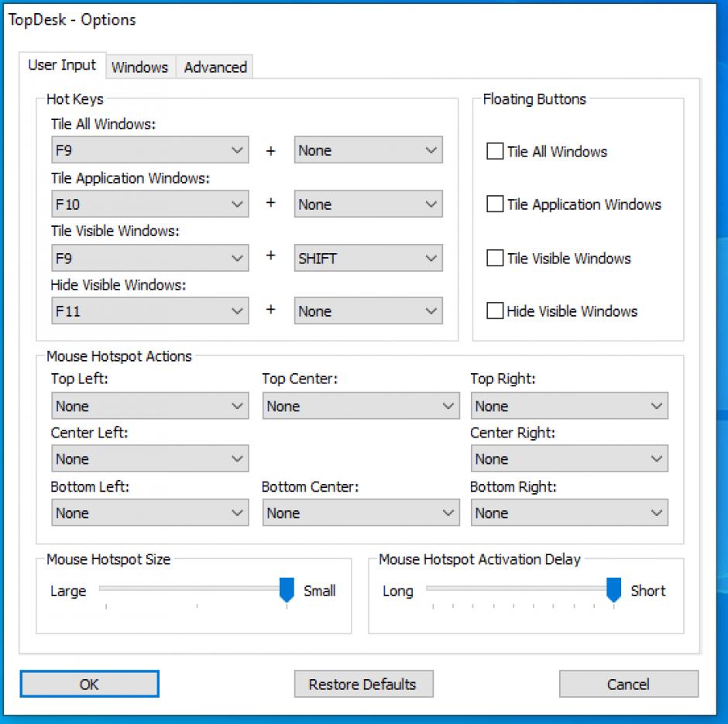The image size is (728, 724).
Task: Open Tile All Windows F9 key dropdown
Action: click(x=150, y=150)
